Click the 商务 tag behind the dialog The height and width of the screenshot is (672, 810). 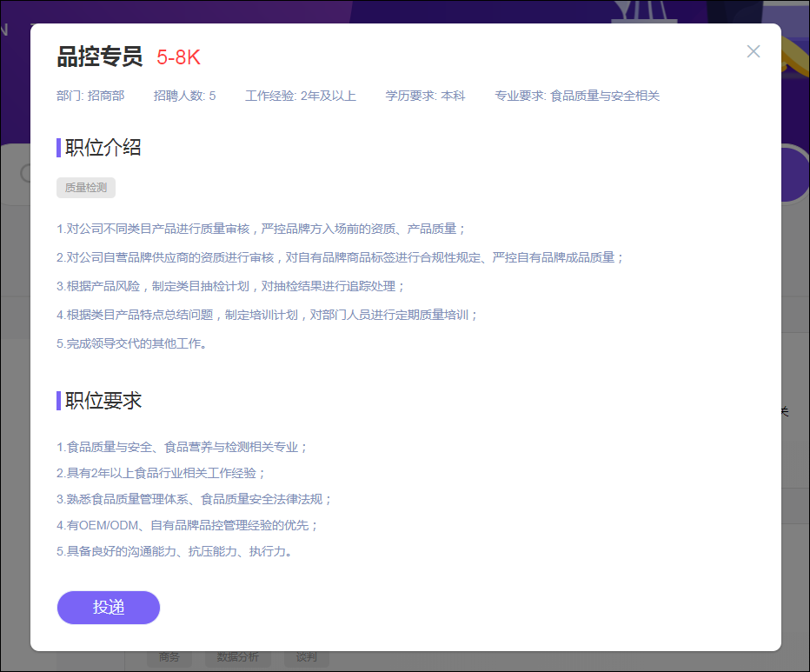point(169,658)
